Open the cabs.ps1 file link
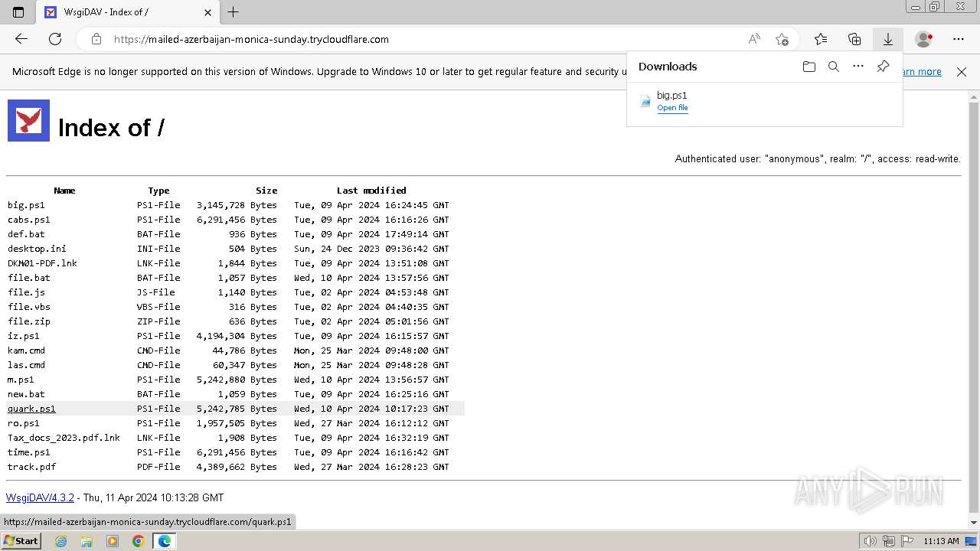The height and width of the screenshot is (551, 980). point(29,220)
